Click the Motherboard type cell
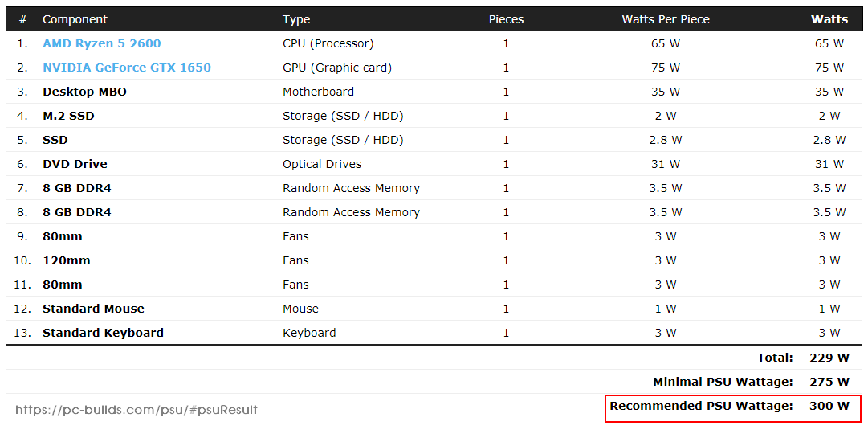This screenshot has width=868, height=434. (318, 92)
